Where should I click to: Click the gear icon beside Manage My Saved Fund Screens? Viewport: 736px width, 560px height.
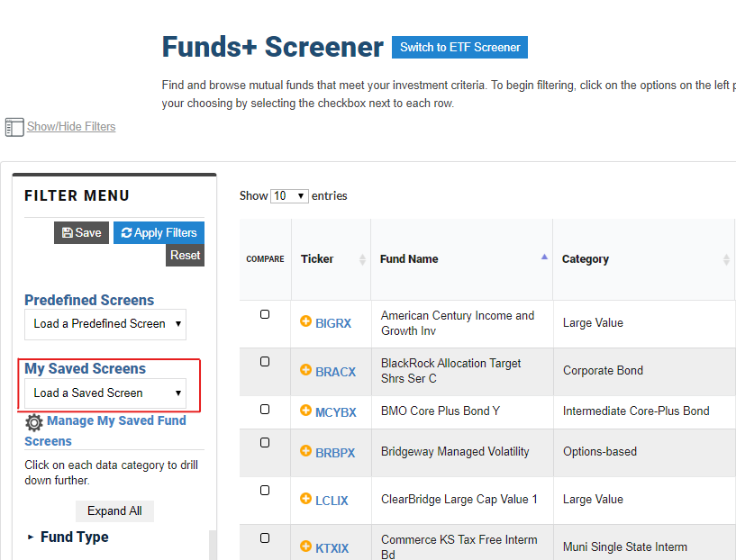pos(34,422)
